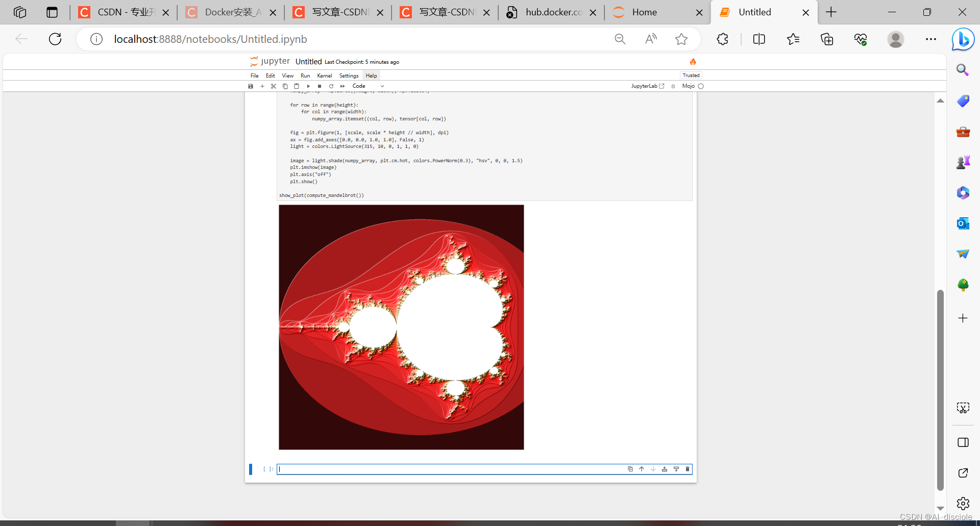980x526 pixels.
Task: Open Outlook from Edge sidebar
Action: tap(963, 223)
